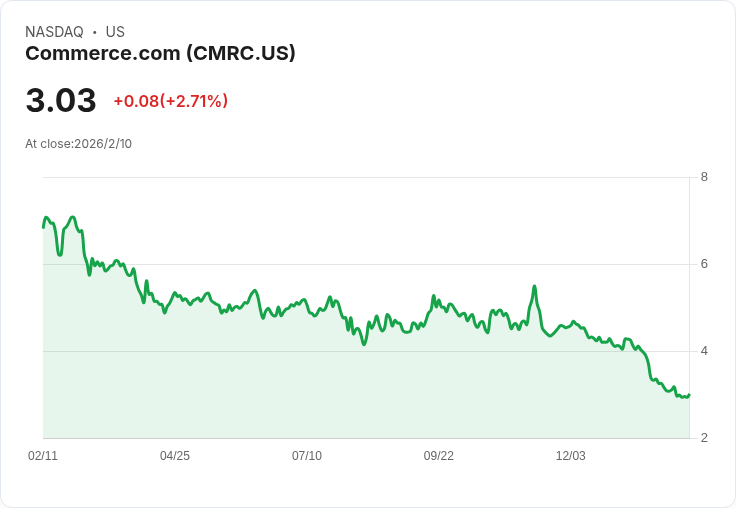The height and width of the screenshot is (508, 736).
Task: Select the 12/03 date on x-axis
Action: coord(571,456)
